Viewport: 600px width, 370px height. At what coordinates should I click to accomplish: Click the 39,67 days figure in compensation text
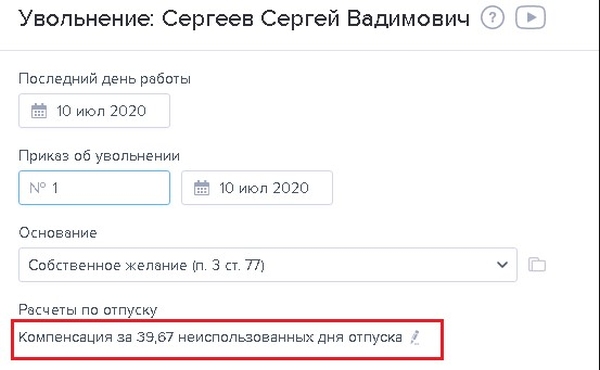[x=155, y=337]
